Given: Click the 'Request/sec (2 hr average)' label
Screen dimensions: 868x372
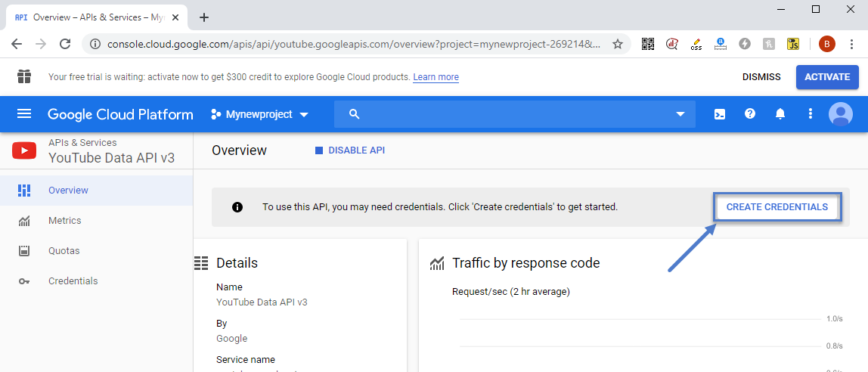Looking at the screenshot, I should 511,291.
